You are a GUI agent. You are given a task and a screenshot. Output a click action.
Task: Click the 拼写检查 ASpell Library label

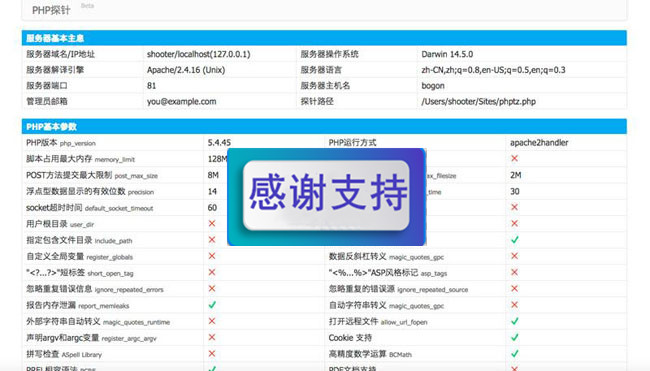tap(64, 354)
